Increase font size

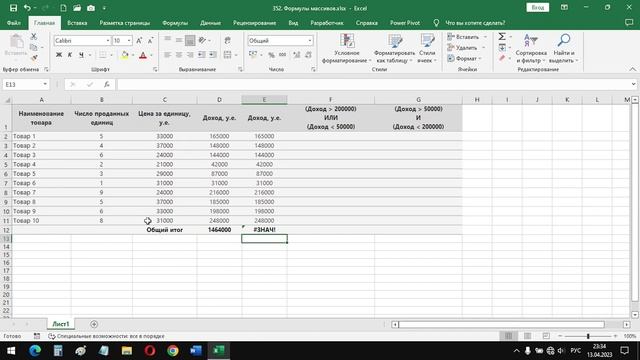pos(139,40)
